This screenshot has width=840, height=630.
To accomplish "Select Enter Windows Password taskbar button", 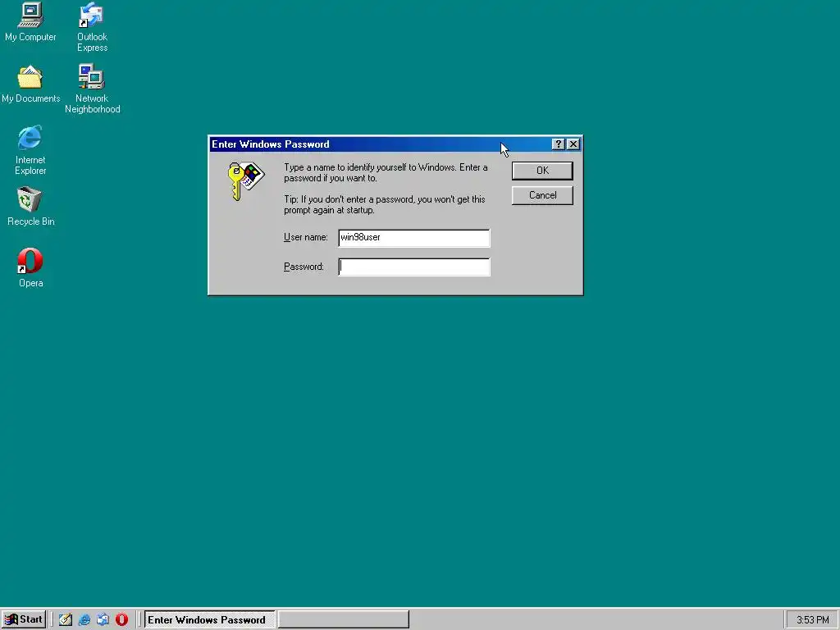I will 210,619.
